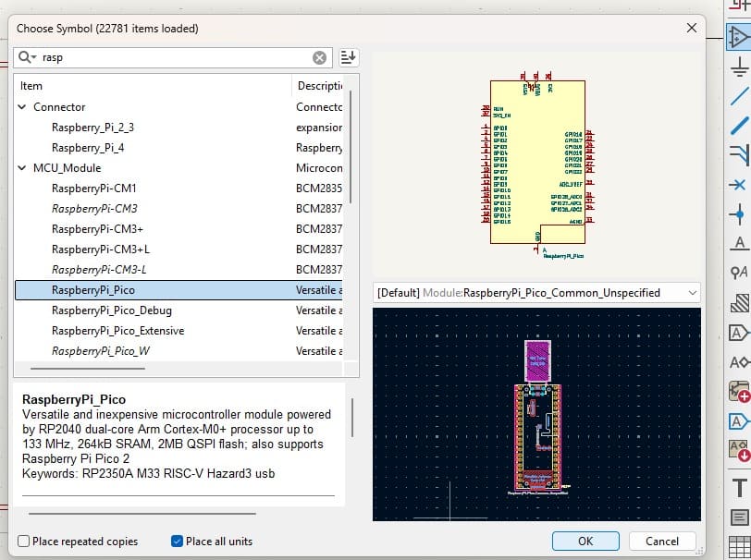Select RaspberryPi_Pico_Debug symbol
This screenshot has width=751, height=560.
(112, 310)
